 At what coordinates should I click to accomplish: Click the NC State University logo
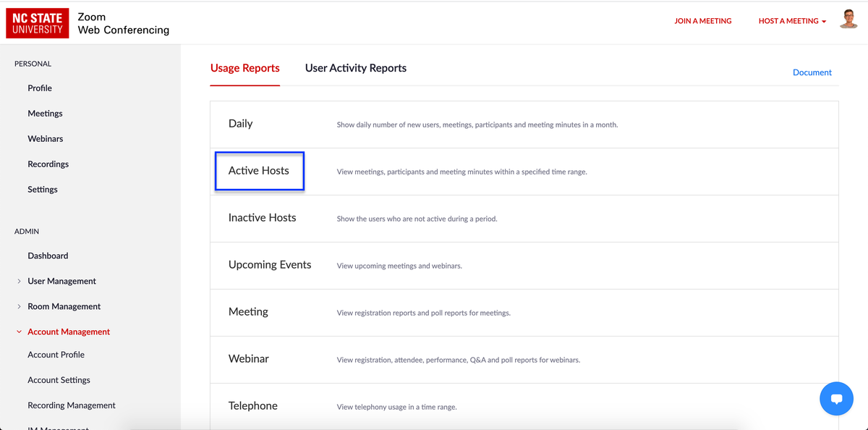coord(37,22)
